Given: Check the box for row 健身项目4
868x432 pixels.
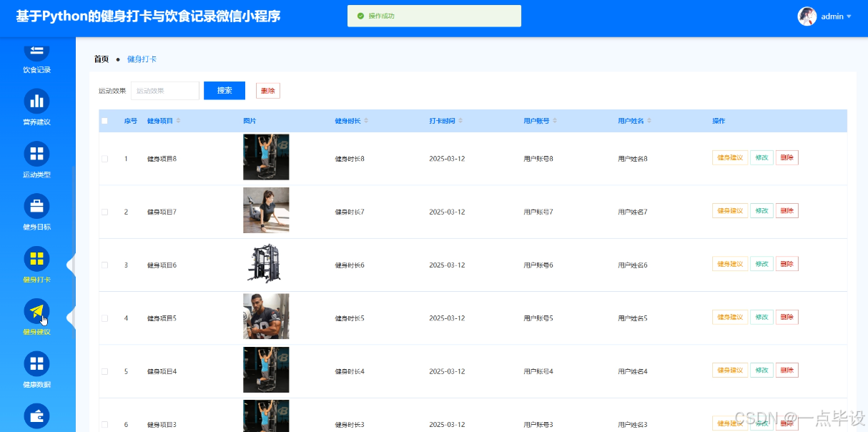Looking at the screenshot, I should (104, 372).
